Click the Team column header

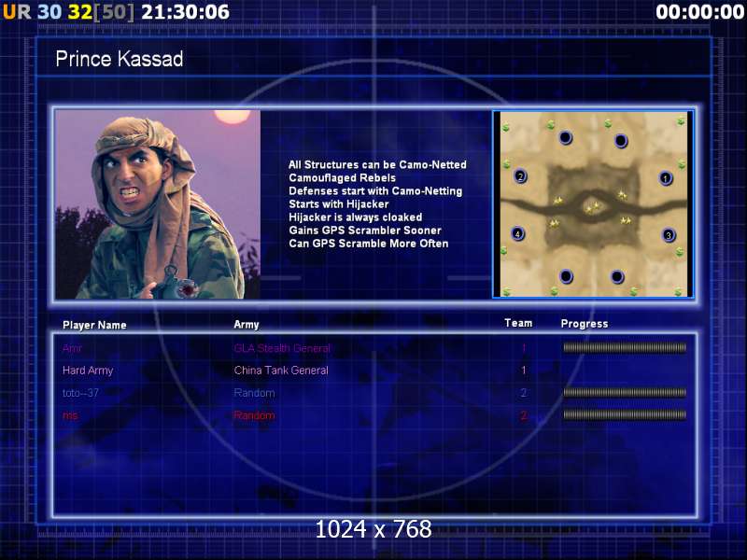tap(518, 323)
